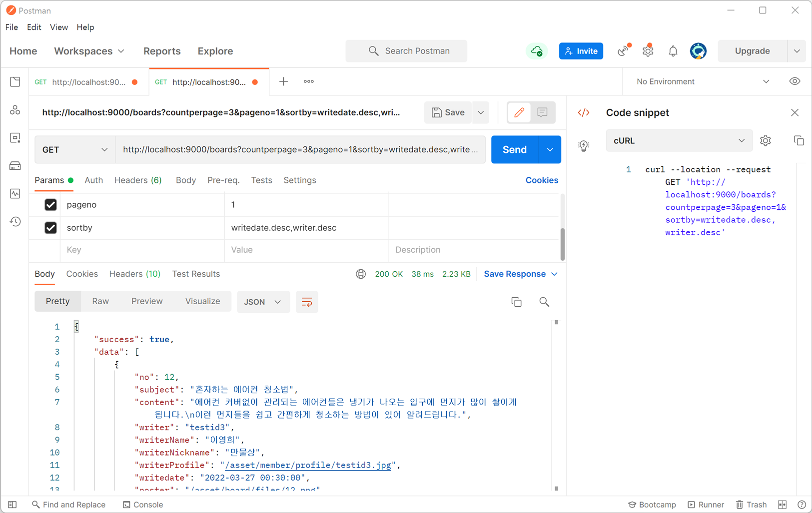
Task: Open the Edit menu
Action: 34,27
